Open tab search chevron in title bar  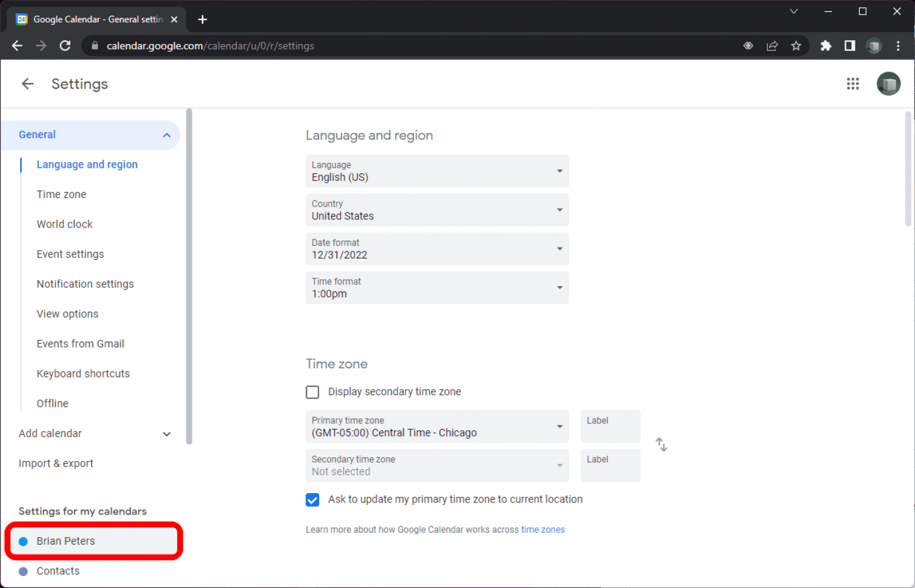pos(794,11)
